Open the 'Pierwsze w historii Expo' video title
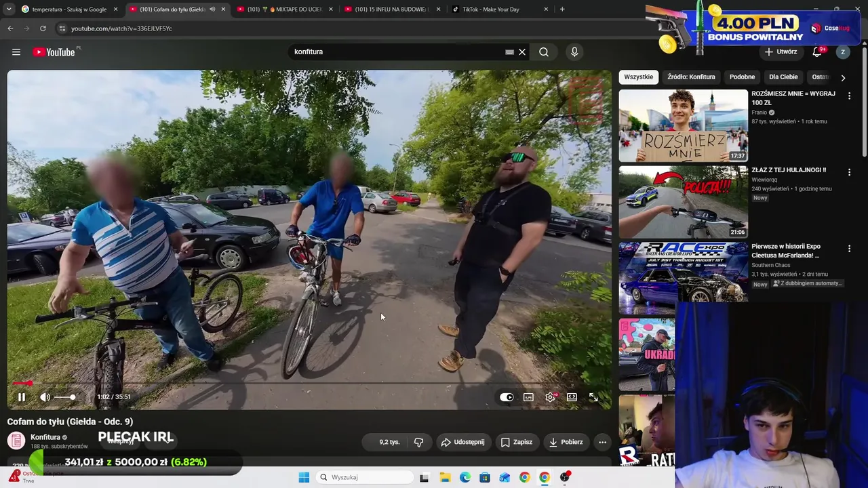 tap(787, 251)
